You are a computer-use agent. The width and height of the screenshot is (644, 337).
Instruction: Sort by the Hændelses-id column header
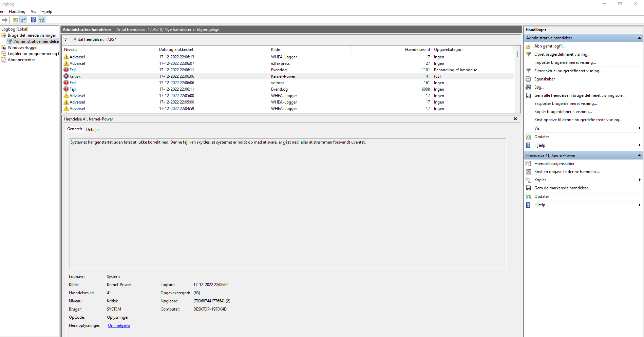pyautogui.click(x=391, y=50)
